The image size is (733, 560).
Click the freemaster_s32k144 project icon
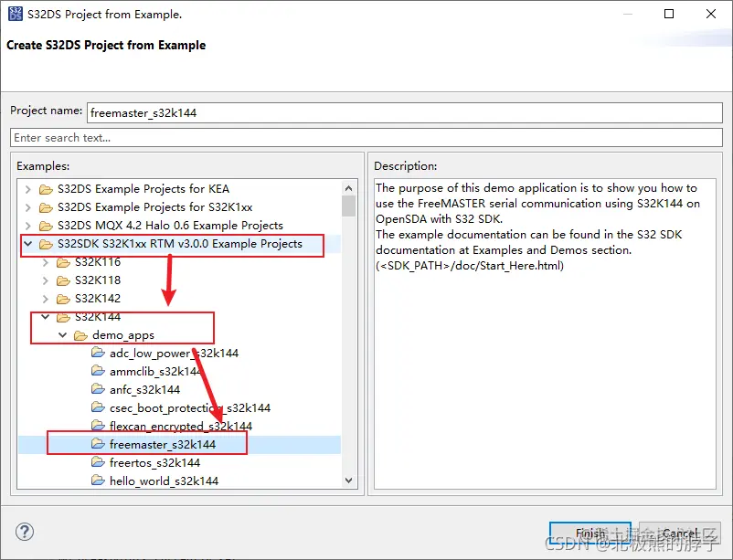click(x=98, y=444)
